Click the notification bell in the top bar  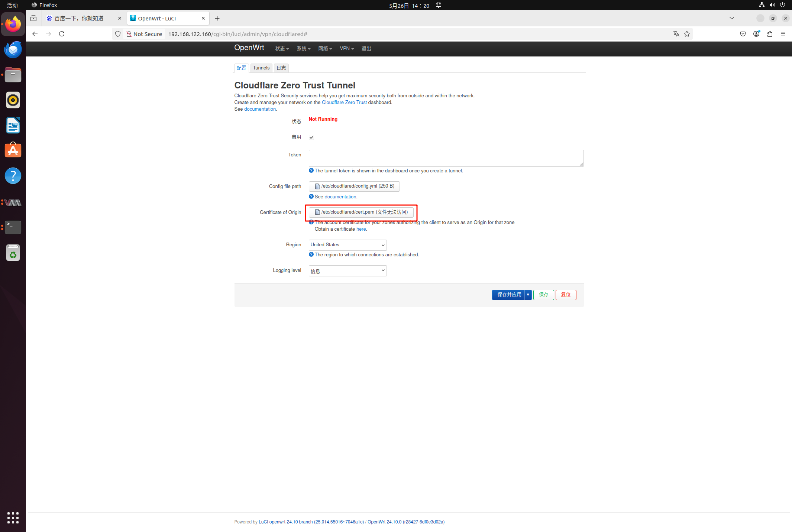pyautogui.click(x=439, y=5)
